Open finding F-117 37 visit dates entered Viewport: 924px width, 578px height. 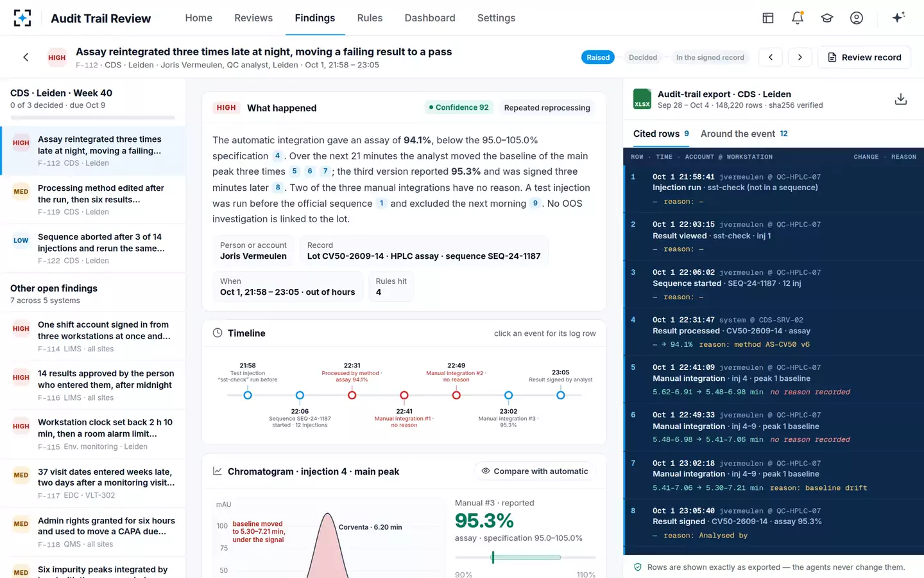[93, 483]
